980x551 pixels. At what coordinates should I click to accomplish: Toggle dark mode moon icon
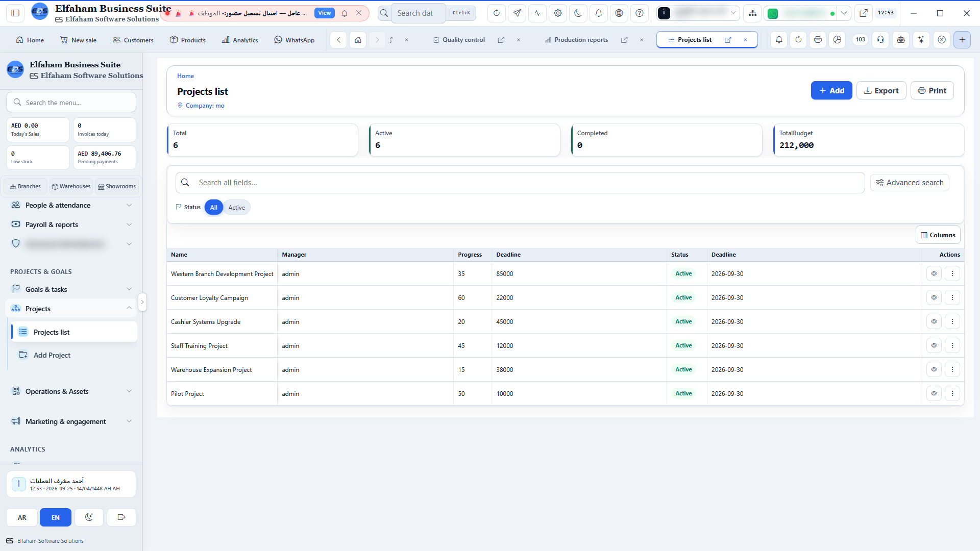tap(578, 13)
